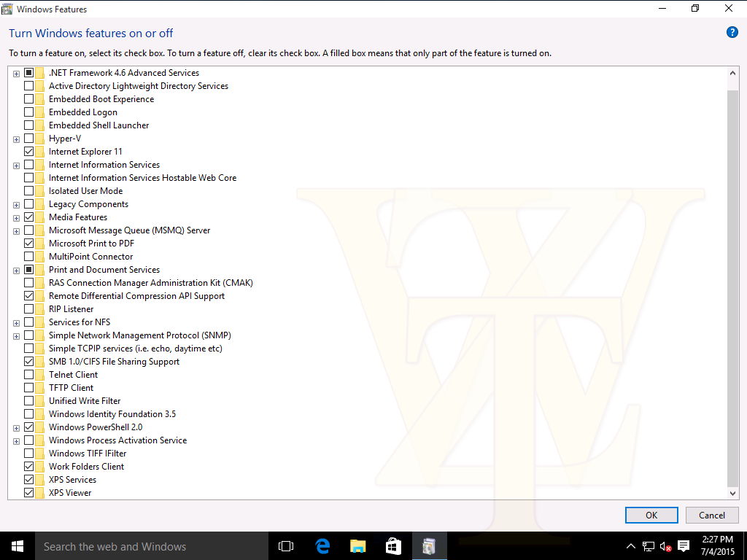747x560 pixels.
Task: Expand the Legacy Components node
Action: 16,205
